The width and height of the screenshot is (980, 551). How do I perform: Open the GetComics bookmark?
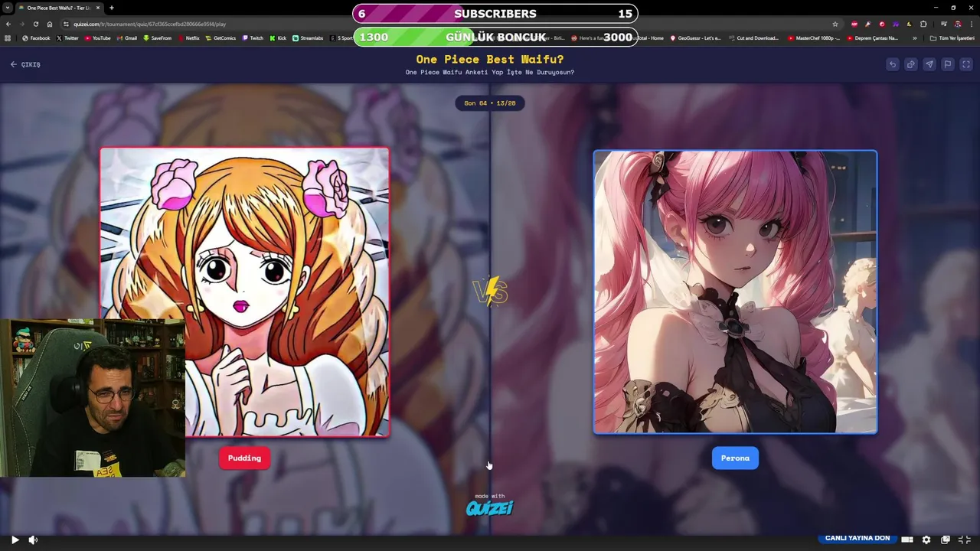tap(220, 37)
